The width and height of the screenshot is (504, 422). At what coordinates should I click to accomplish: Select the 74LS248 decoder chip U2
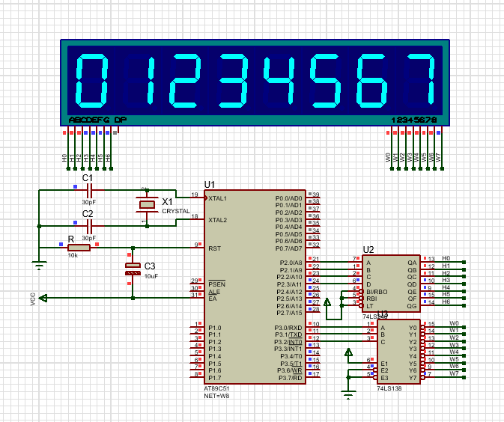(391, 284)
